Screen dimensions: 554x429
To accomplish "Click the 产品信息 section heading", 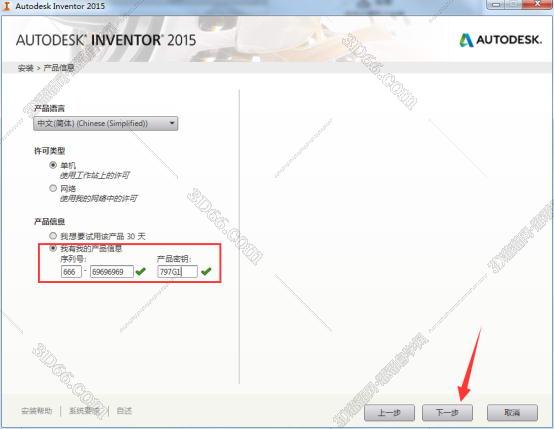I will pyautogui.click(x=49, y=222).
